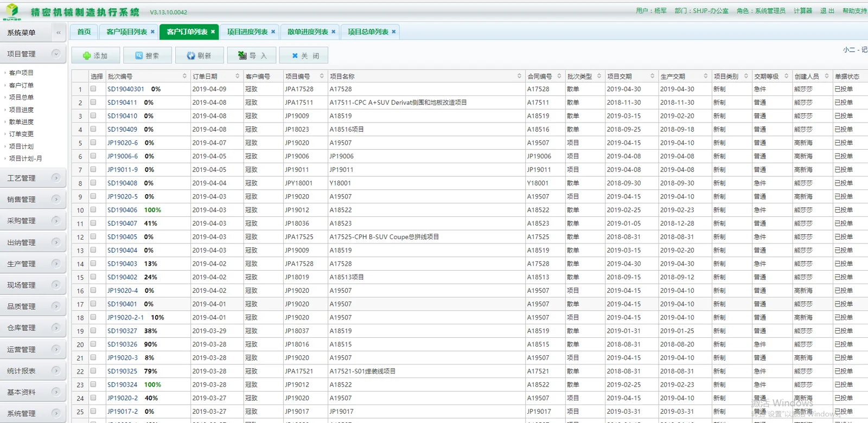Viewport: 868px width, 423px height.
Task: Collapse the 系统菜单 sidebar with double-arrow icon
Action: pyautogui.click(x=59, y=33)
